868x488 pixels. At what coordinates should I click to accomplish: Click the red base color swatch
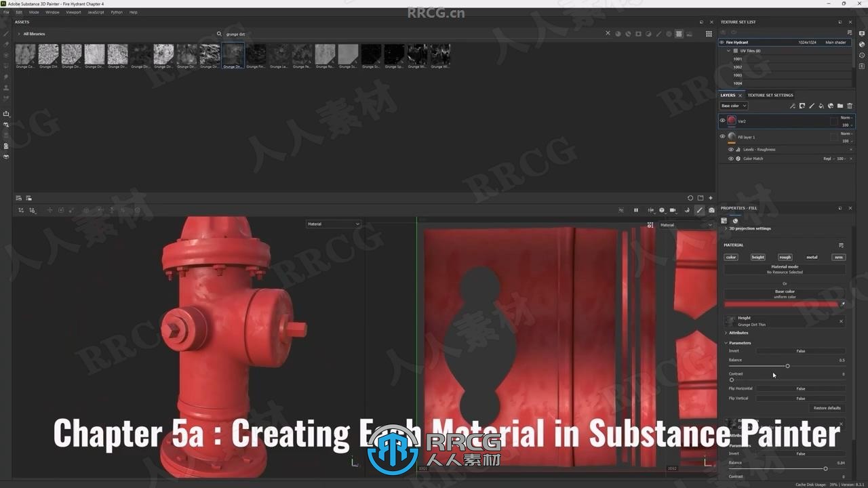click(x=781, y=304)
